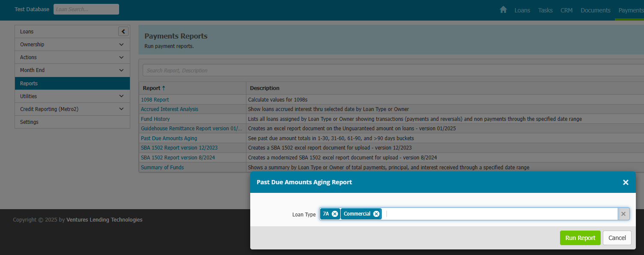Click the Search Report, Description field
This screenshot has width=644, height=255.
point(393,70)
